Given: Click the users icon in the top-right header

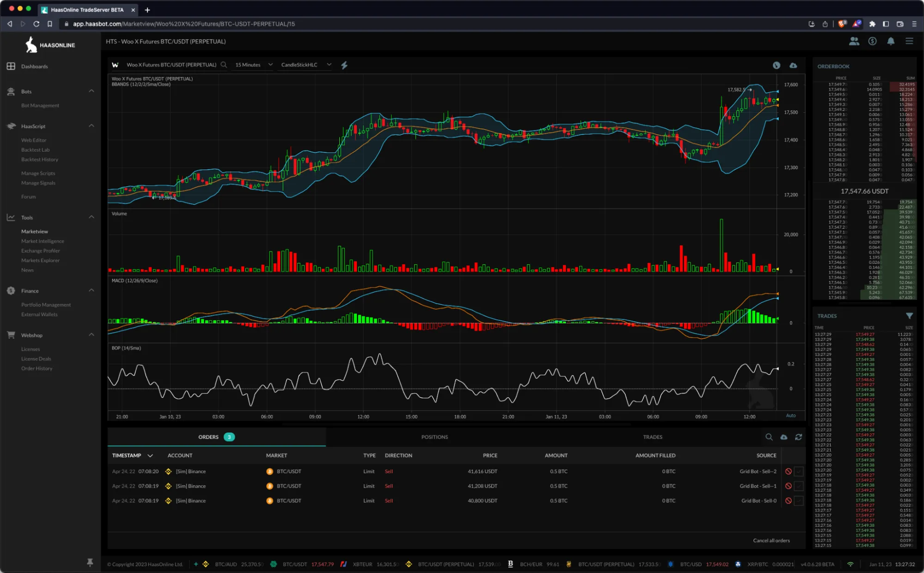Looking at the screenshot, I should coord(854,41).
